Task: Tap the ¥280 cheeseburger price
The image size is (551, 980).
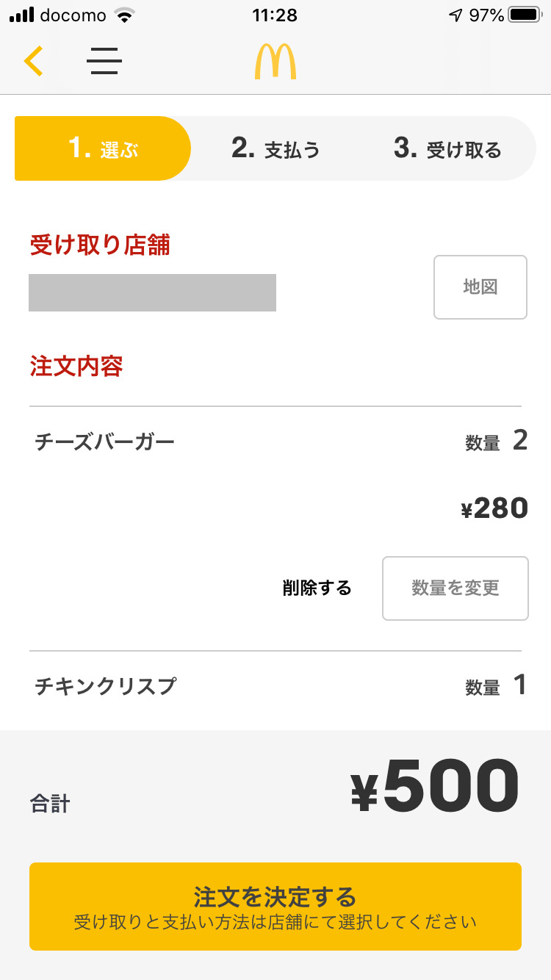Action: [x=494, y=508]
